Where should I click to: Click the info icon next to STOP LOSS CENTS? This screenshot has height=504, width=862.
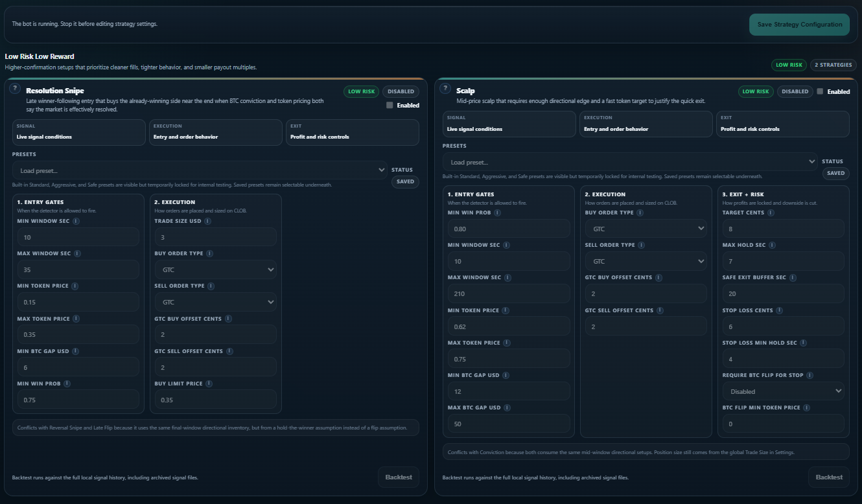coord(779,310)
